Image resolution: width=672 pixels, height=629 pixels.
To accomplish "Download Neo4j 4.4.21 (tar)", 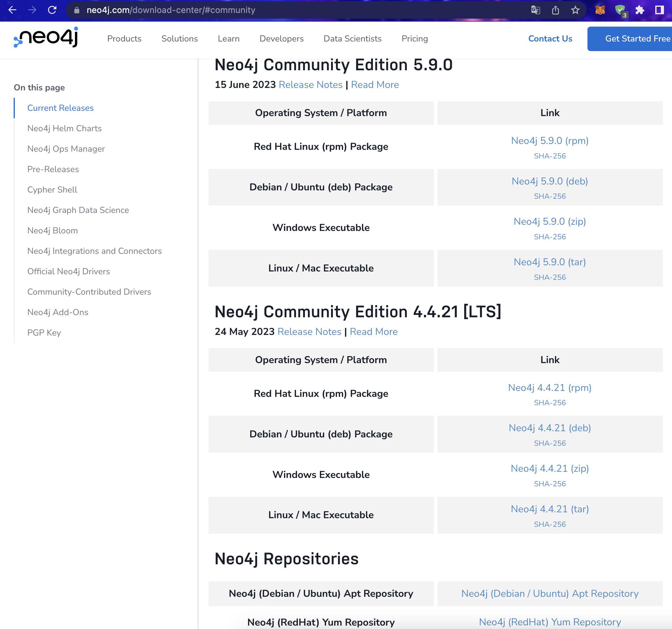I will [x=550, y=509].
